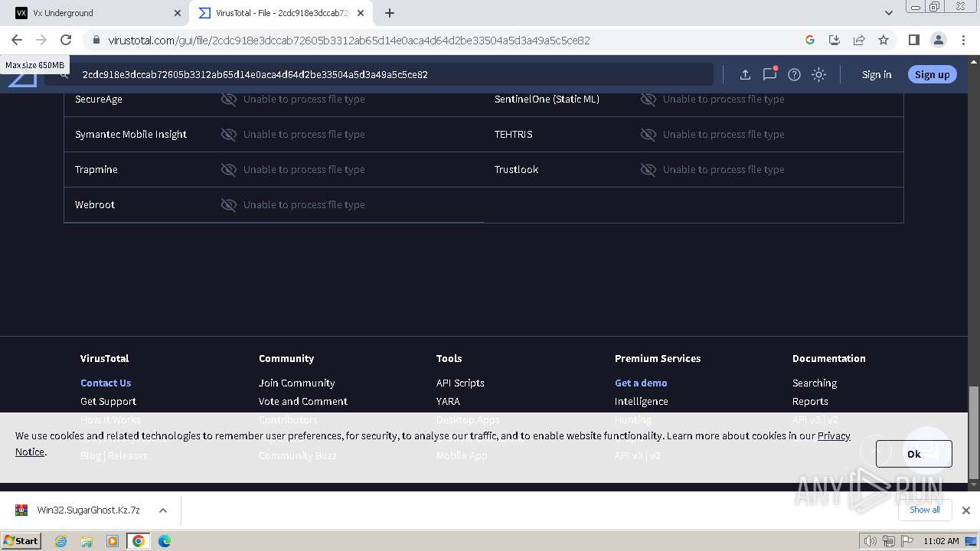Click the search magnifier icon
980x551 pixels.
(x=64, y=74)
